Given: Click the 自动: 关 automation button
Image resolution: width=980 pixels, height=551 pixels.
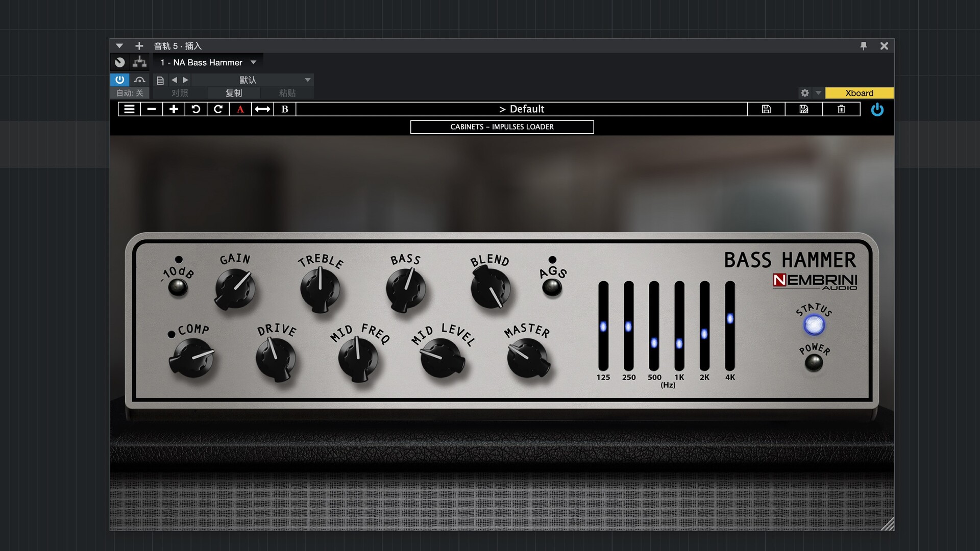Looking at the screenshot, I should 130,93.
